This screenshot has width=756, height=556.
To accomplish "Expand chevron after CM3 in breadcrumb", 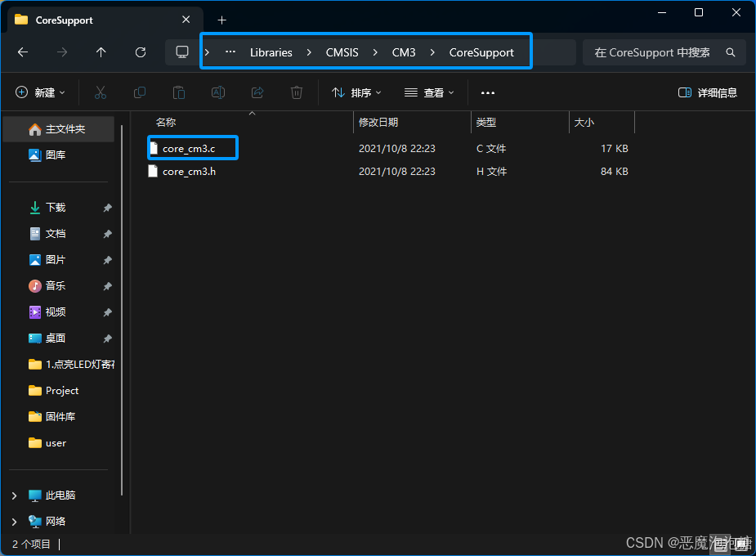I will (x=432, y=52).
